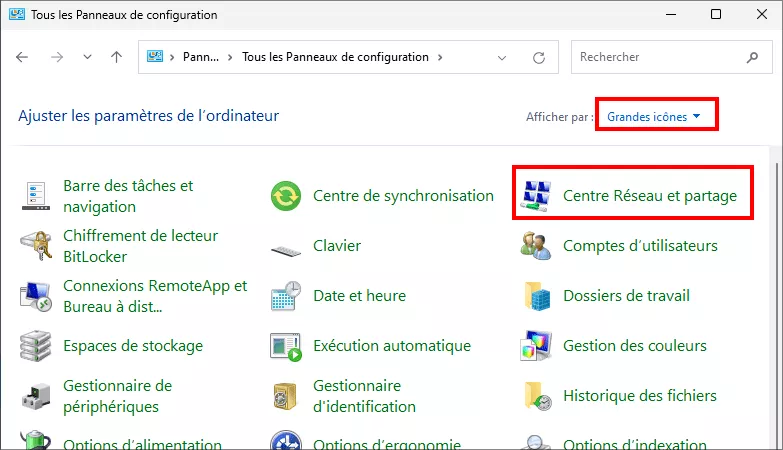Open the Historique des fichiers link

click(x=640, y=396)
